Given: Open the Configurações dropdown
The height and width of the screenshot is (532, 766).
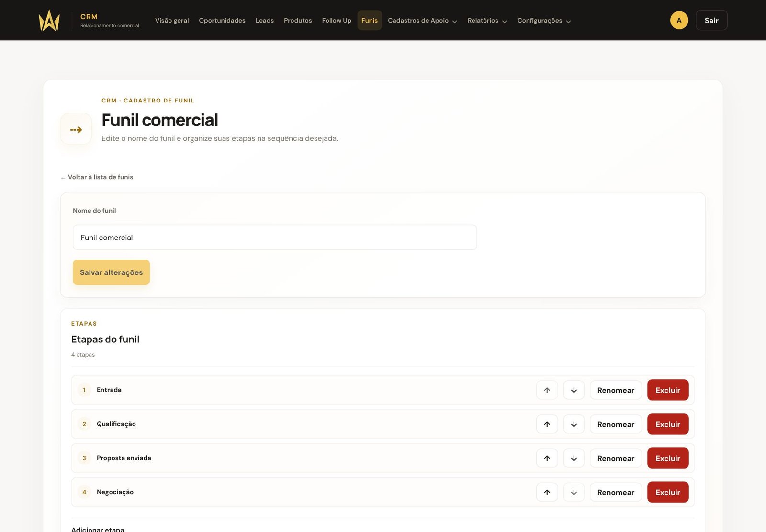Looking at the screenshot, I should [x=544, y=21].
